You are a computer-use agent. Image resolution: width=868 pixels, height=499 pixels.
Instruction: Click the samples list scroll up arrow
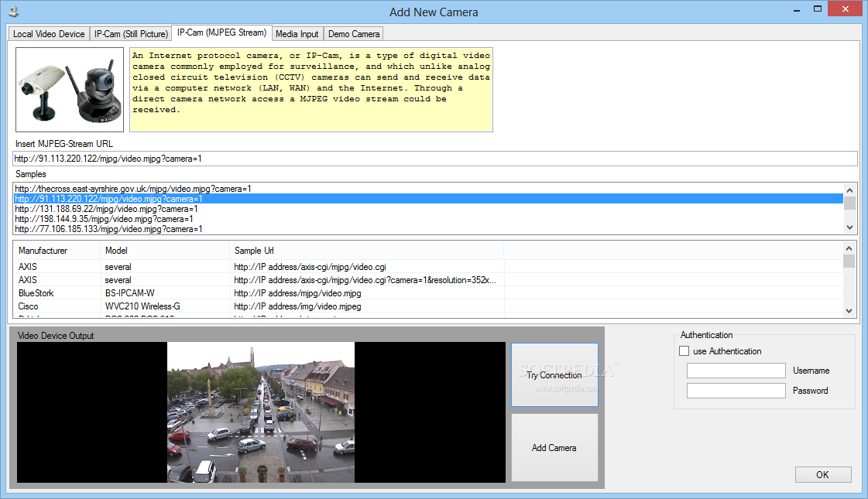pyautogui.click(x=849, y=190)
